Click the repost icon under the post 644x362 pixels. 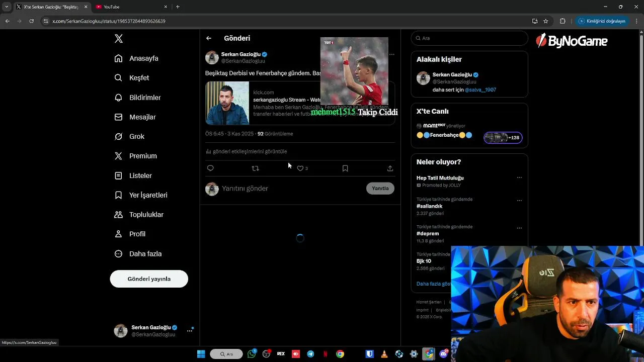point(255,168)
